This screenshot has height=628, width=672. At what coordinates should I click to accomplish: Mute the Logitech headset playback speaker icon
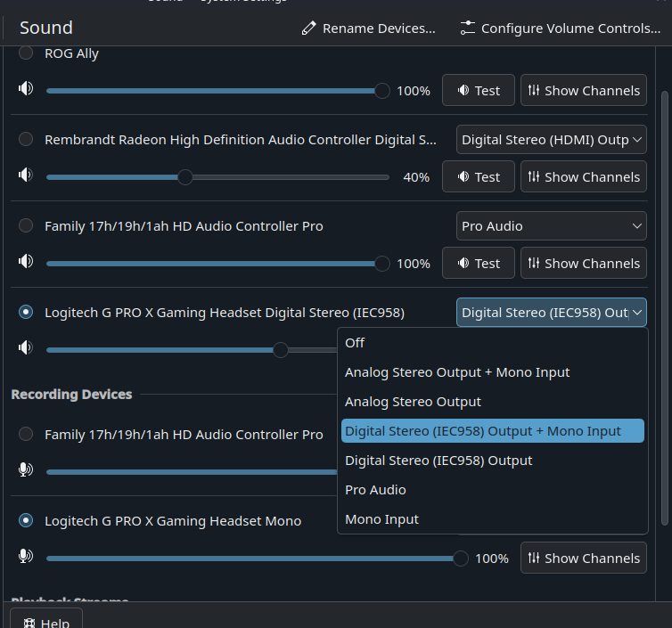coord(26,347)
